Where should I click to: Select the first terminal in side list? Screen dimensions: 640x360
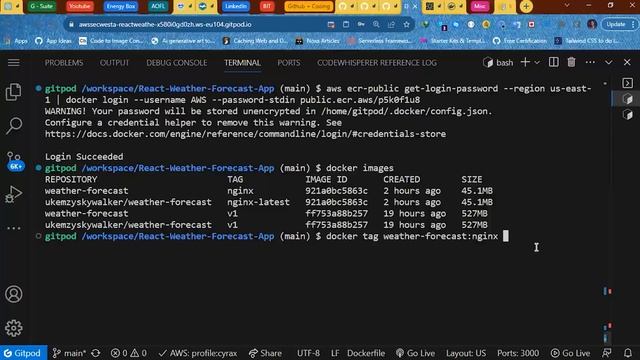coord(627,83)
